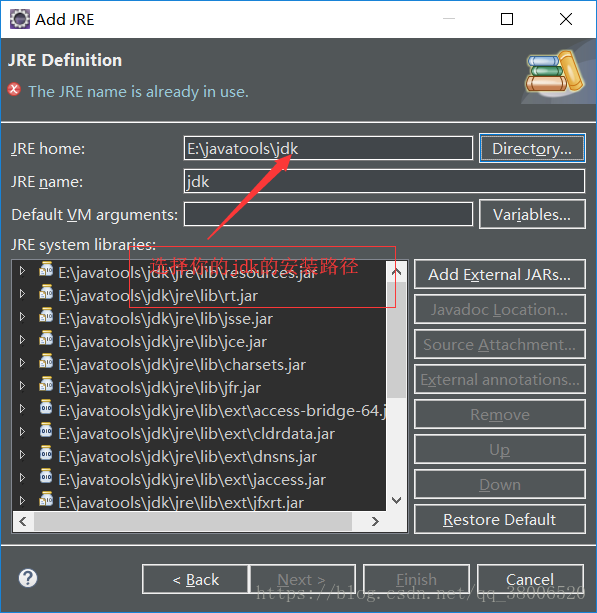Click the vertical scrollbar thumb

click(x=396, y=339)
